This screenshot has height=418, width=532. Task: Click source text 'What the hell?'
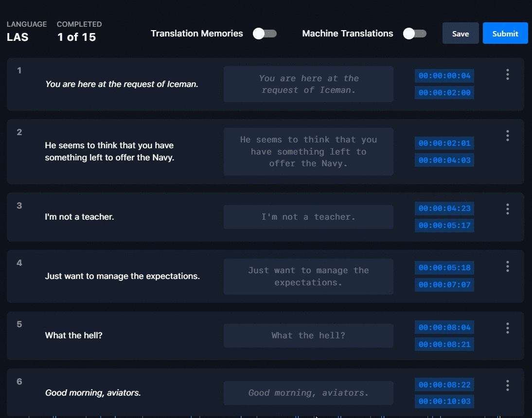click(73, 336)
